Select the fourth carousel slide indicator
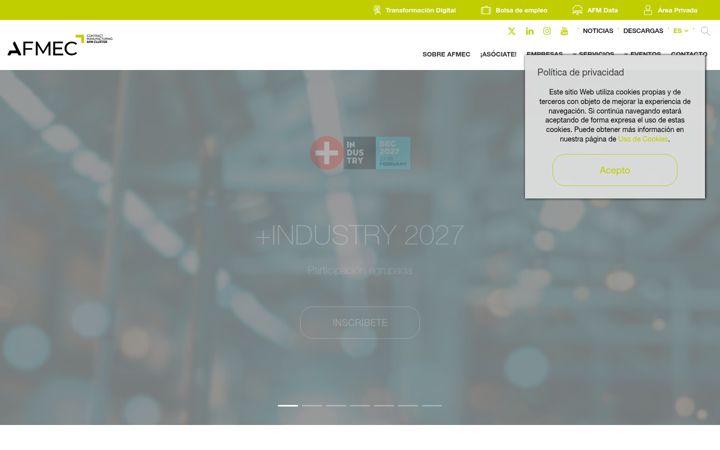Viewport: 720px width, 450px height. [360, 405]
